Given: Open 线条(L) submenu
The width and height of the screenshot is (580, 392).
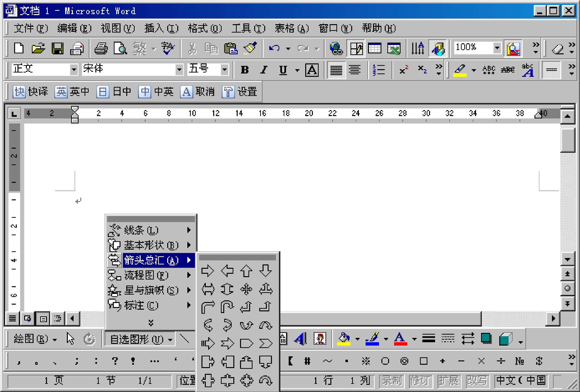Looking at the screenshot, I should pyautogui.click(x=151, y=230).
